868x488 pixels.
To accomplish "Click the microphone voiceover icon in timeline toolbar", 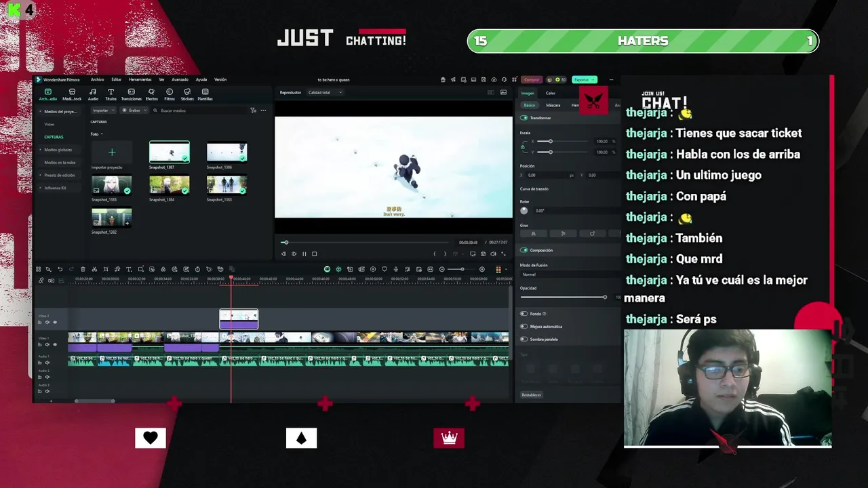I will click(x=396, y=269).
